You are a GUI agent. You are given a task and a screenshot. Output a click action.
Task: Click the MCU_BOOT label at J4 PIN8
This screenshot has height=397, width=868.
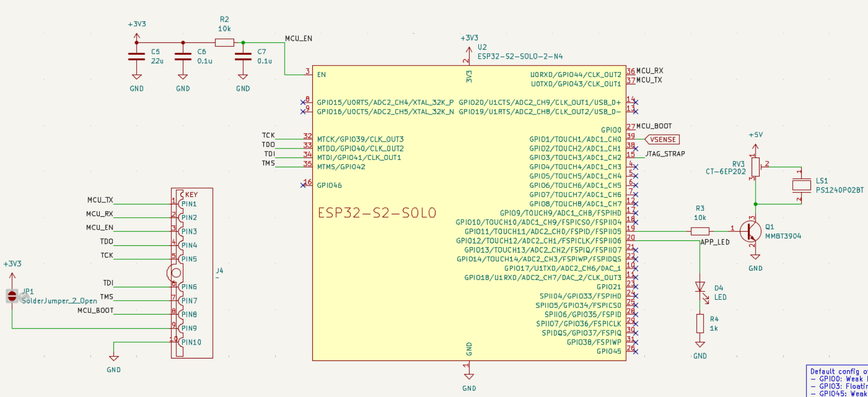pyautogui.click(x=95, y=311)
